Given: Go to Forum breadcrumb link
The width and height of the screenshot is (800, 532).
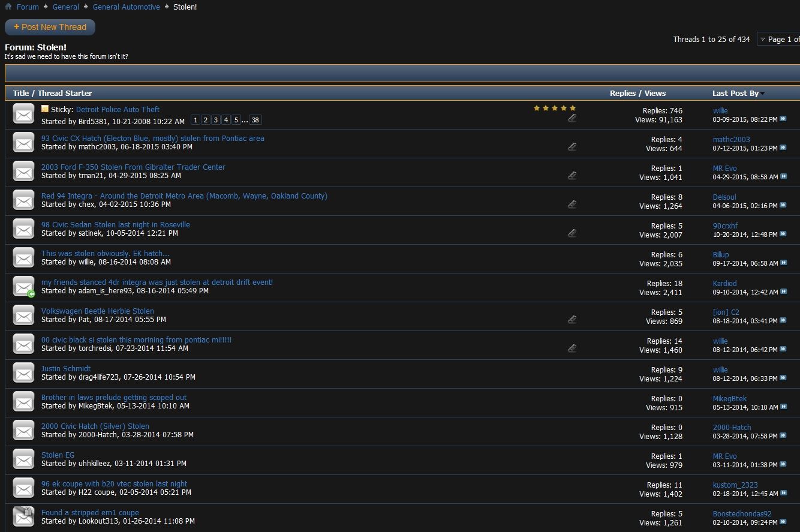Looking at the screenshot, I should [28, 7].
